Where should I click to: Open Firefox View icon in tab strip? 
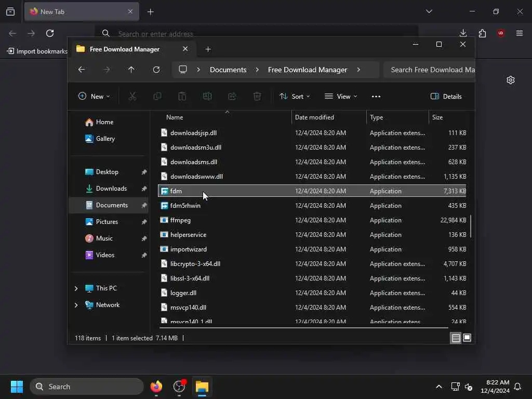10,11
